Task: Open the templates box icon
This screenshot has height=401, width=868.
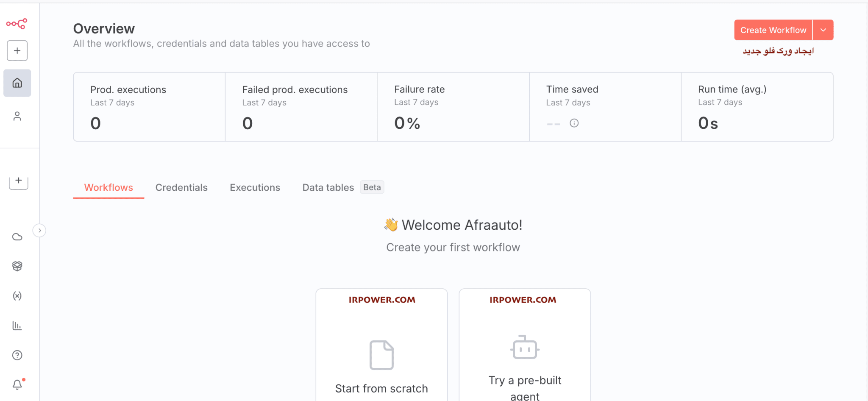Action: (17, 266)
